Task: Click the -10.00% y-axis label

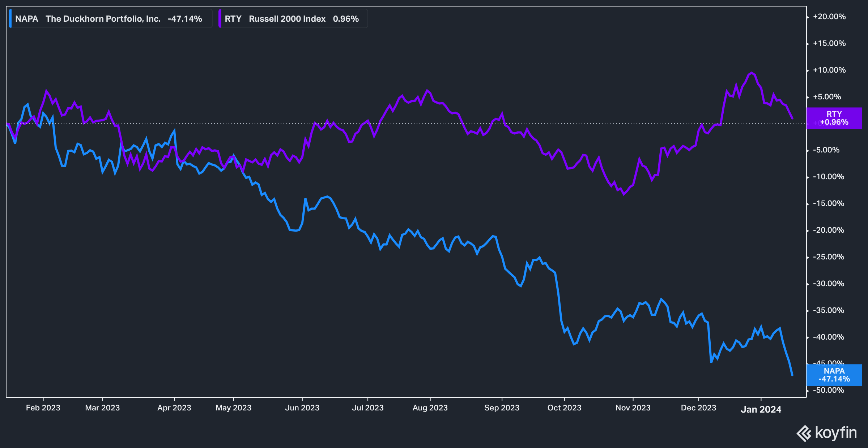Action: [x=829, y=177]
